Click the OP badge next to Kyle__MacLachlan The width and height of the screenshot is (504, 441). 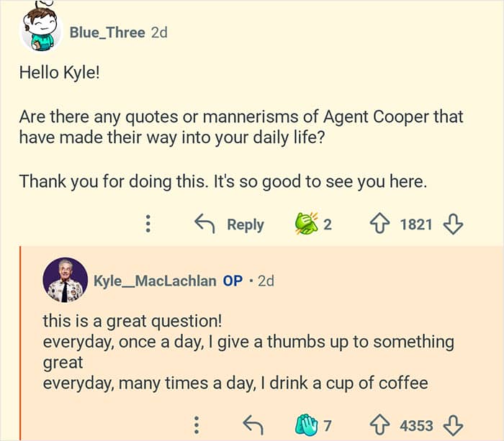click(x=233, y=281)
